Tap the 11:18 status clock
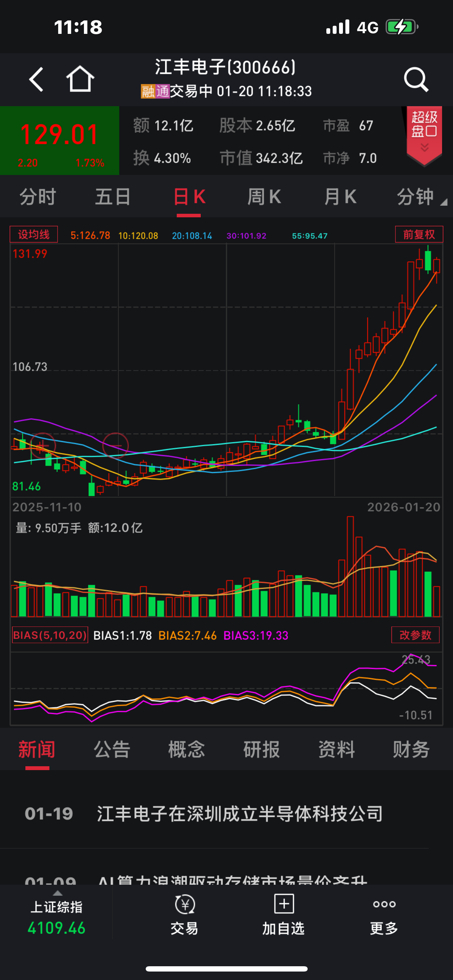453x980 pixels. point(78,27)
